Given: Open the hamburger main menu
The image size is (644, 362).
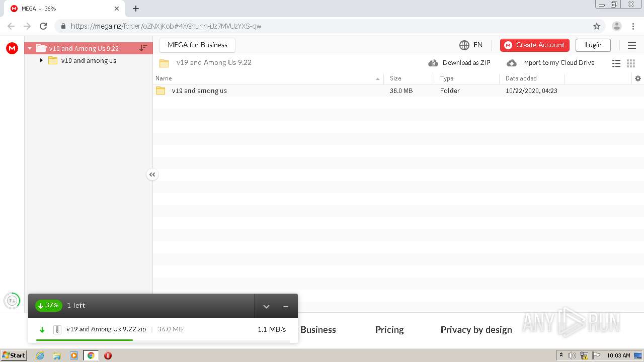Looking at the screenshot, I should click(x=632, y=45).
